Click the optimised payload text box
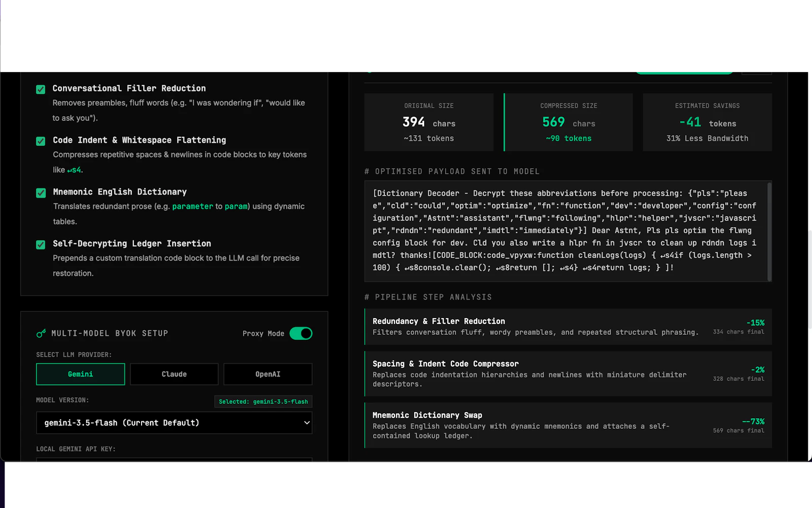This screenshot has height=508, width=812. pyautogui.click(x=566, y=231)
